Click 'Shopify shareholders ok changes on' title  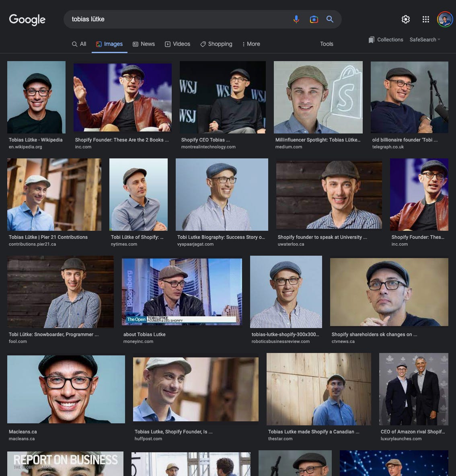click(374, 334)
